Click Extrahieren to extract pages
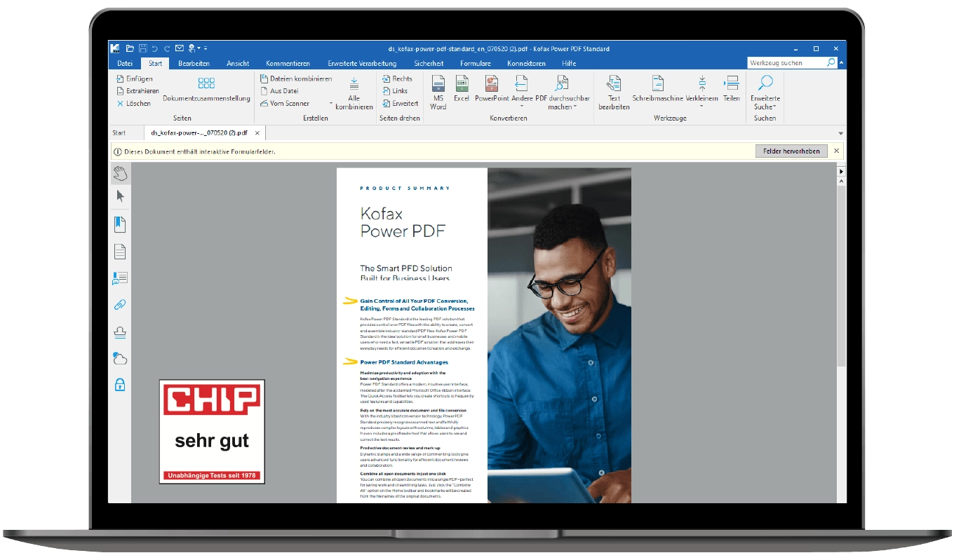The height and width of the screenshot is (560, 954). pyautogui.click(x=137, y=91)
